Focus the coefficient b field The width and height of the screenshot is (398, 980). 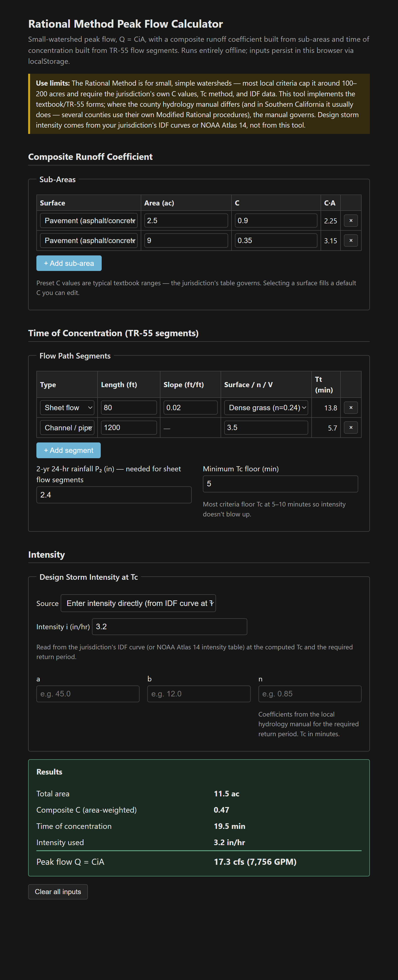199,694
